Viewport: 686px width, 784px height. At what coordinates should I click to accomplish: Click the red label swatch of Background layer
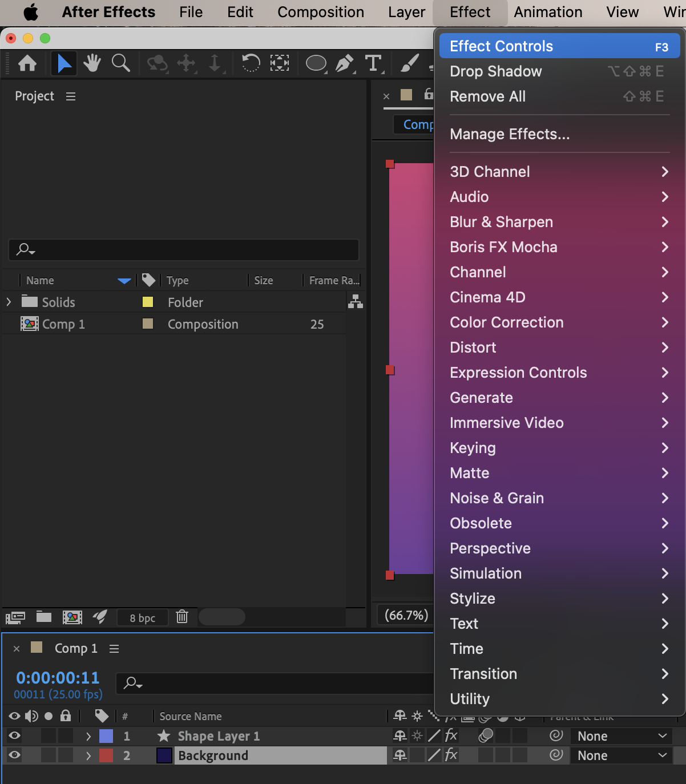coord(106,755)
